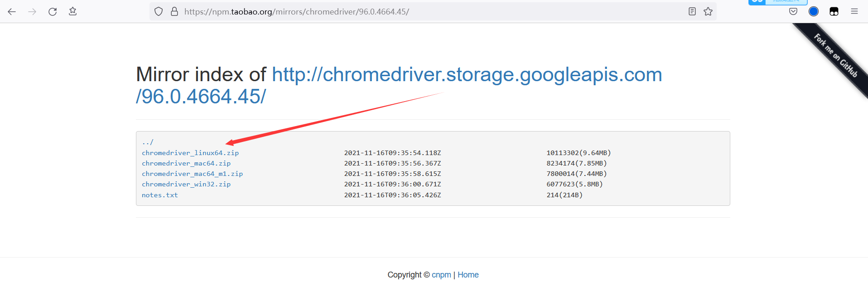Go up to parent directory ../
868x302 pixels.
point(148,142)
